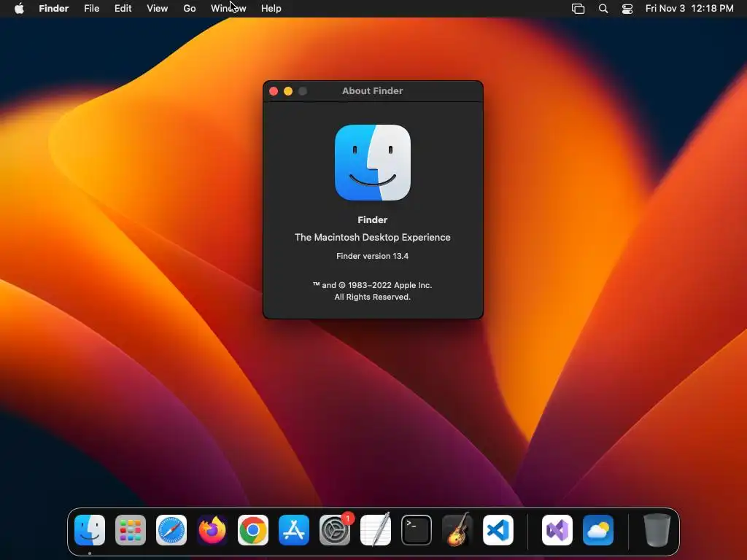Open Control Center in menu bar
The width and height of the screenshot is (747, 560).
tap(627, 9)
